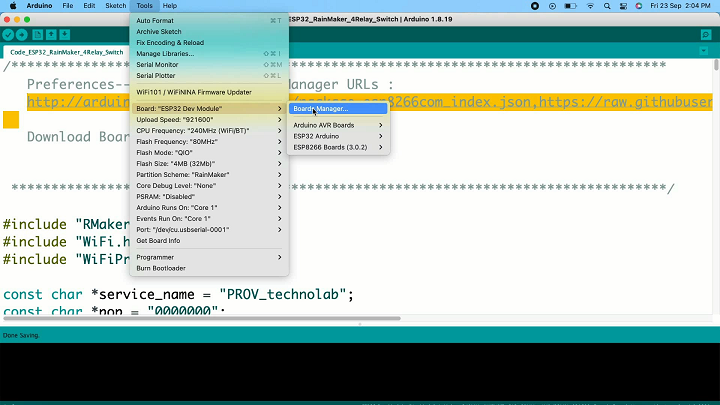Open Serial Plotter

[209, 76]
